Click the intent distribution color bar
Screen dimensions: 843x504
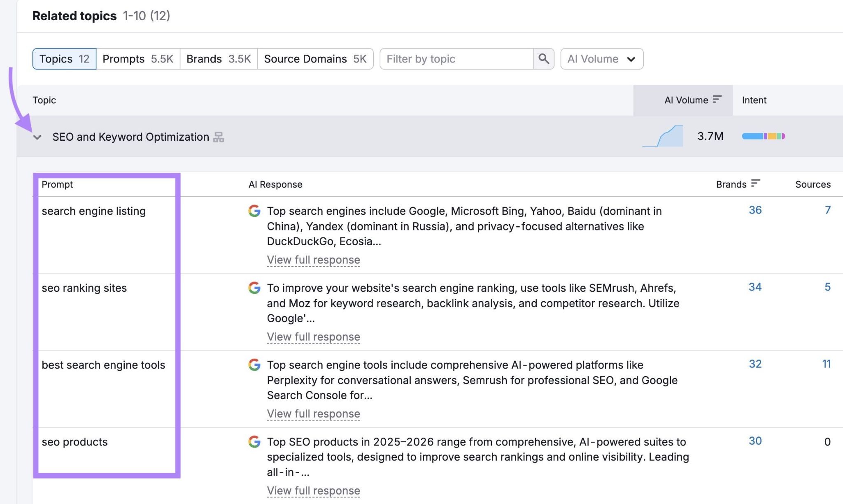[764, 136]
